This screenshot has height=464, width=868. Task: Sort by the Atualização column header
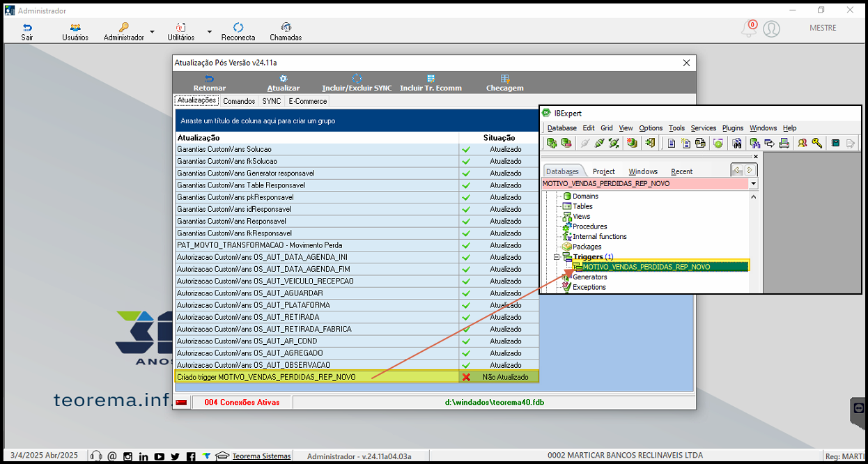317,138
